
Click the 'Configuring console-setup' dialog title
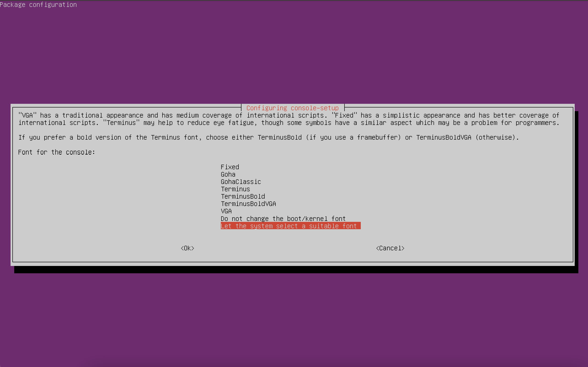click(x=292, y=108)
